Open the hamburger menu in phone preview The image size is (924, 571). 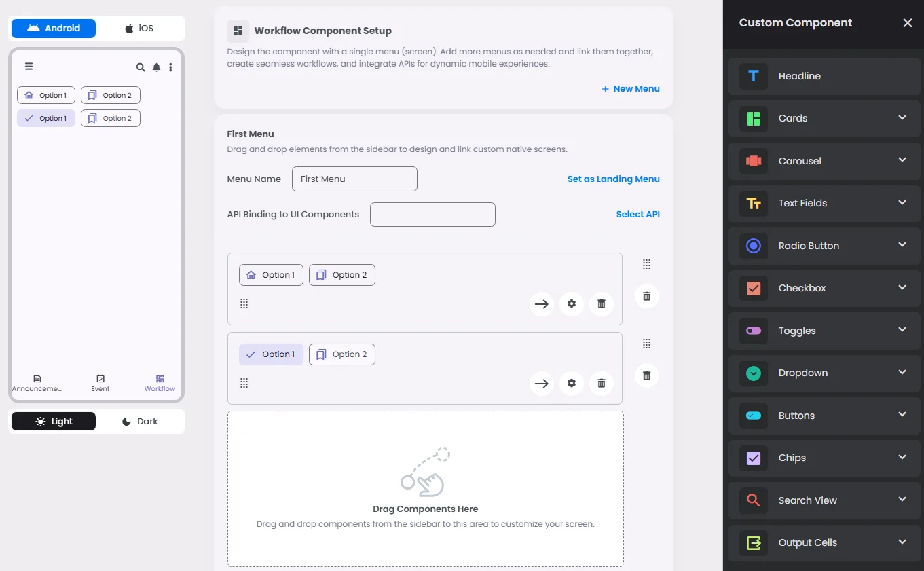29,67
